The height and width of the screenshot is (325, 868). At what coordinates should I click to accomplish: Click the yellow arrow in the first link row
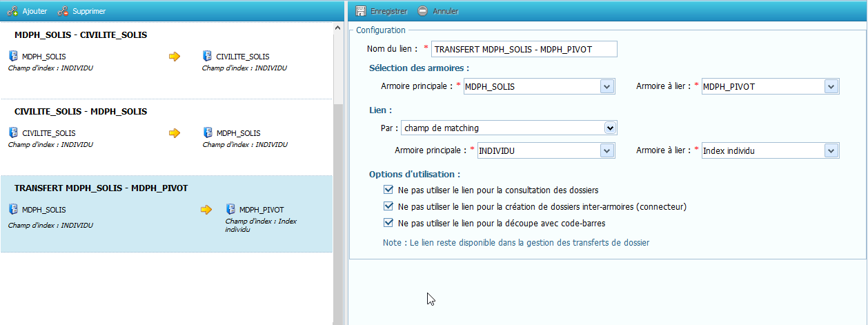175,57
